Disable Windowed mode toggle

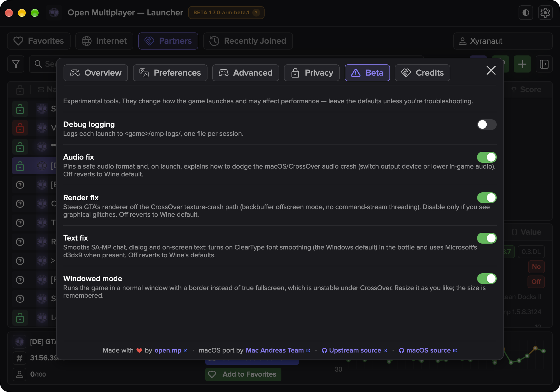(487, 279)
